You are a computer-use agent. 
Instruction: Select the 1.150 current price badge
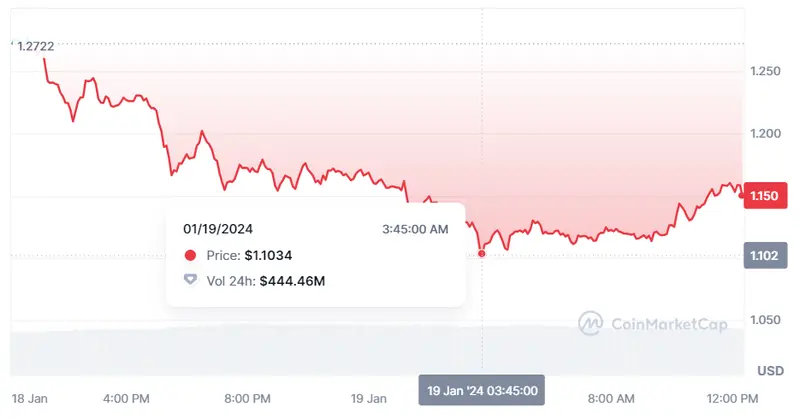(765, 196)
